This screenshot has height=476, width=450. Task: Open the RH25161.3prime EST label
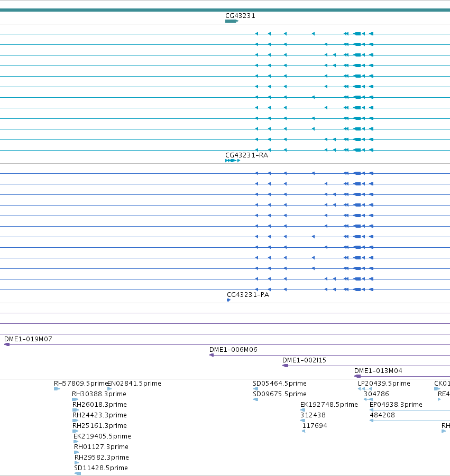[99, 426]
